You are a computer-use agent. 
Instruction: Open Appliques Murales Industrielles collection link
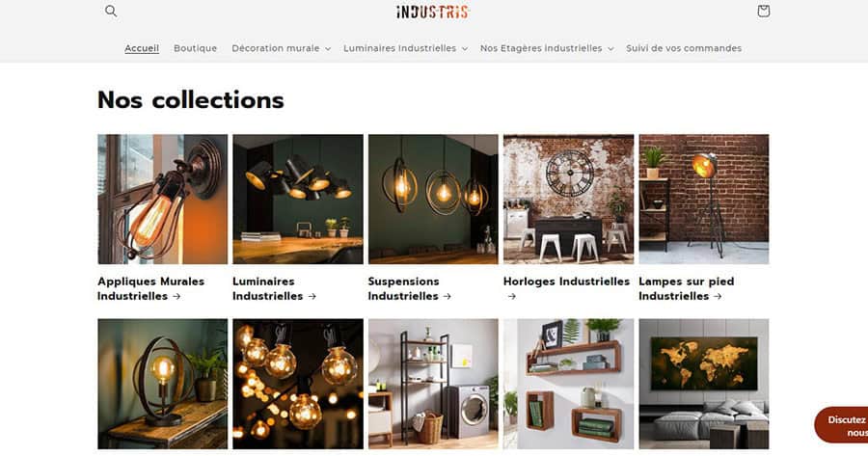(151, 288)
